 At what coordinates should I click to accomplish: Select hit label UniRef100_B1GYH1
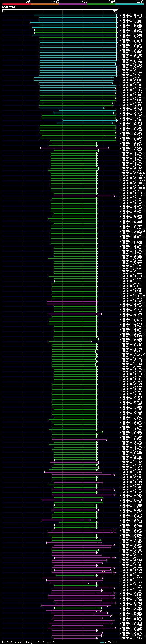(131, 25)
